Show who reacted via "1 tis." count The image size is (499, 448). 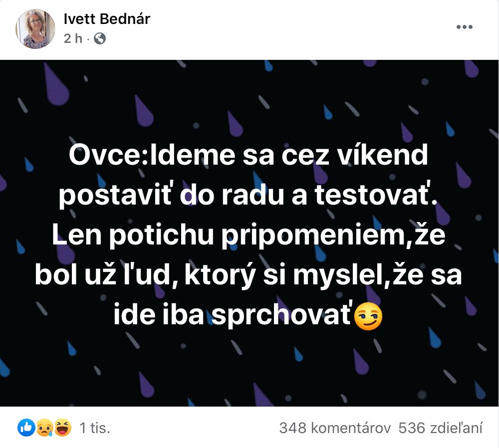click(95, 428)
